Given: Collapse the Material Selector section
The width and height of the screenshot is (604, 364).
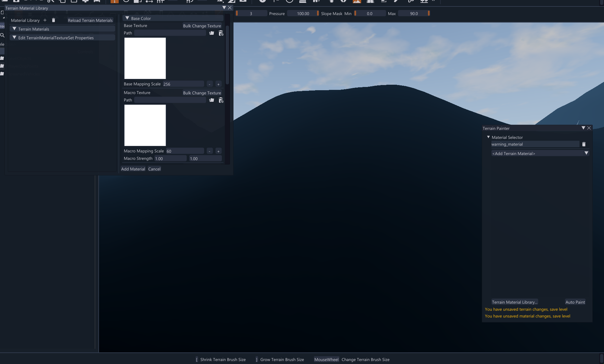Looking at the screenshot, I should click(x=488, y=137).
